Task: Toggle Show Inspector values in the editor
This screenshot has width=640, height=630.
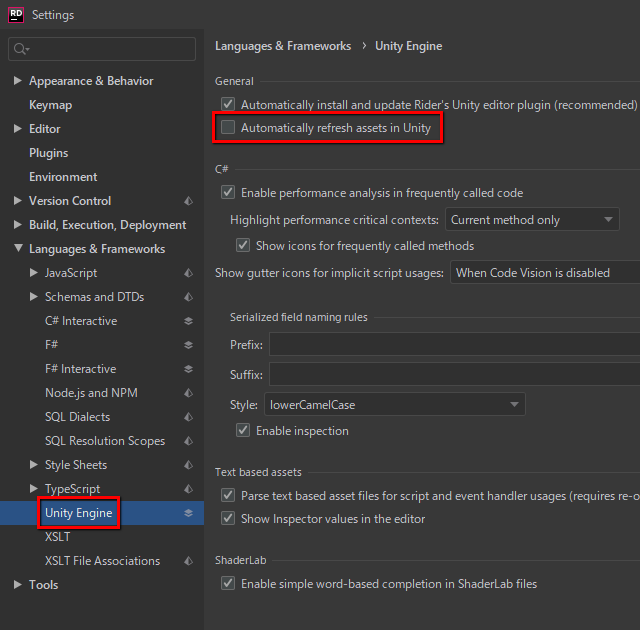Action: coord(228,519)
